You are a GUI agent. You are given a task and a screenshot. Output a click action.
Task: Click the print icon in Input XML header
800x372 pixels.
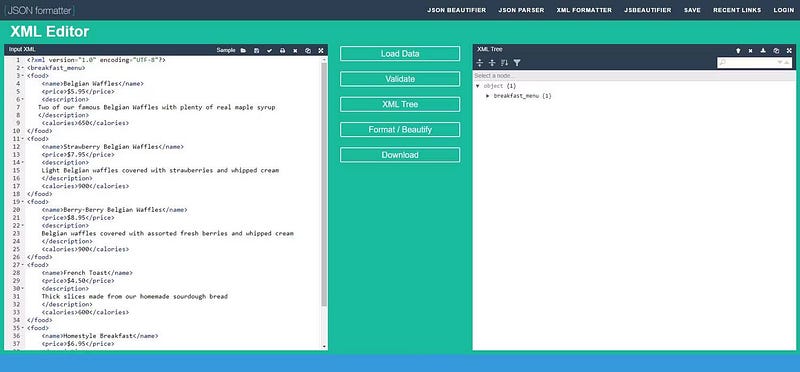coord(282,51)
